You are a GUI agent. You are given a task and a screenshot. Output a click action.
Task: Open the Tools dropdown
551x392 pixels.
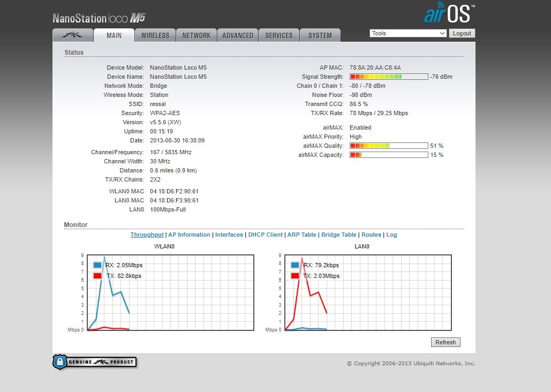(x=408, y=33)
